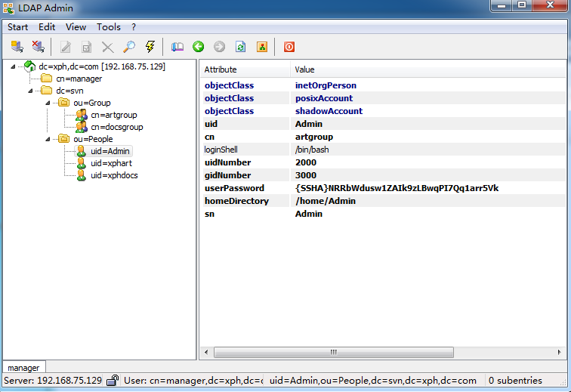Go back using the green arrow
Image resolution: width=571 pixels, height=392 pixels.
point(199,47)
